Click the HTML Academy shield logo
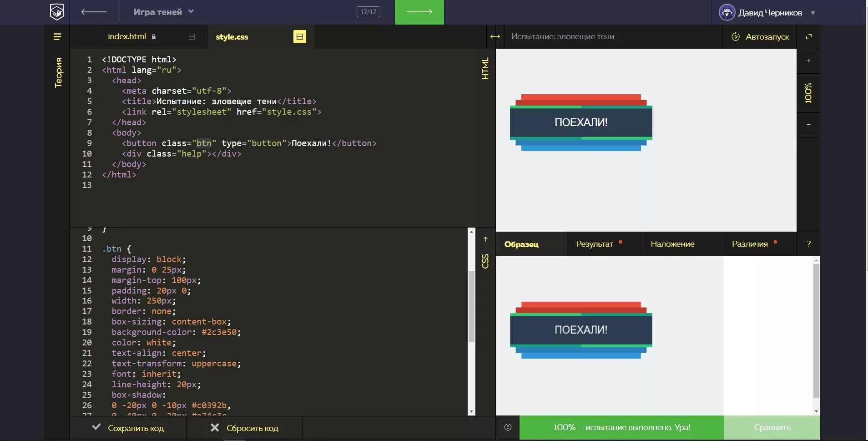This screenshot has width=868, height=441. pos(57,12)
